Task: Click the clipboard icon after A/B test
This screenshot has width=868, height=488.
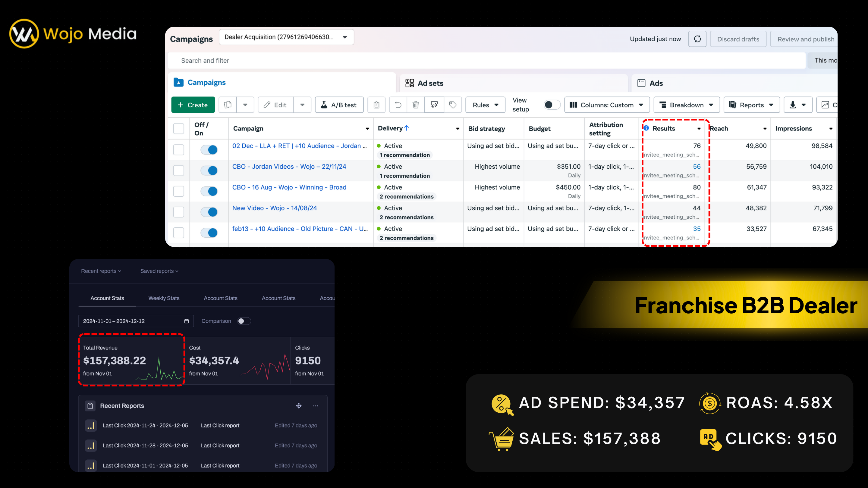Action: point(376,105)
